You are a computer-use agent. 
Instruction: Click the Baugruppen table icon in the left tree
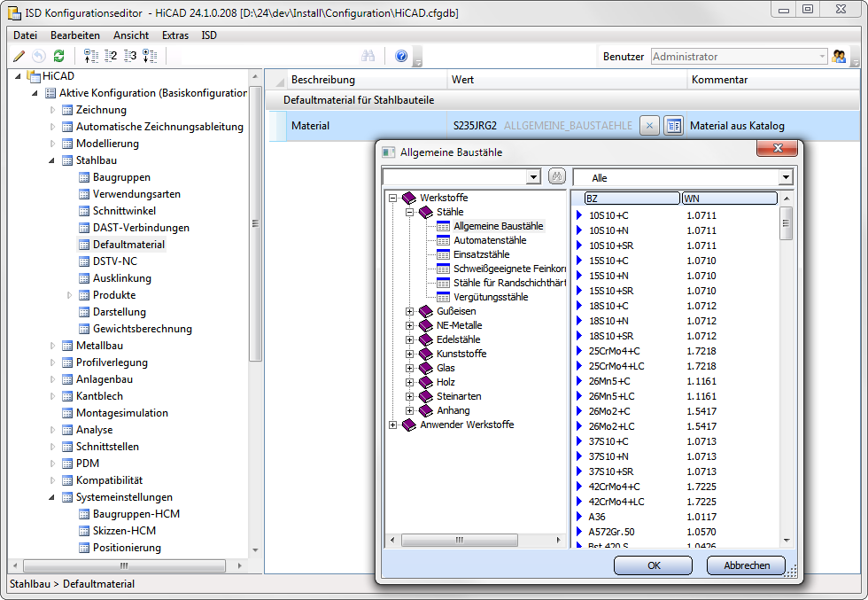(84, 177)
